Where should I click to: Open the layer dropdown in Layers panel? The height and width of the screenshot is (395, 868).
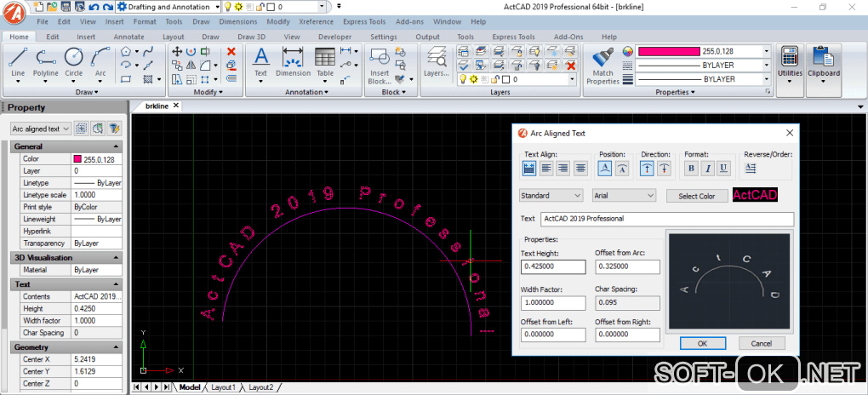[572, 80]
